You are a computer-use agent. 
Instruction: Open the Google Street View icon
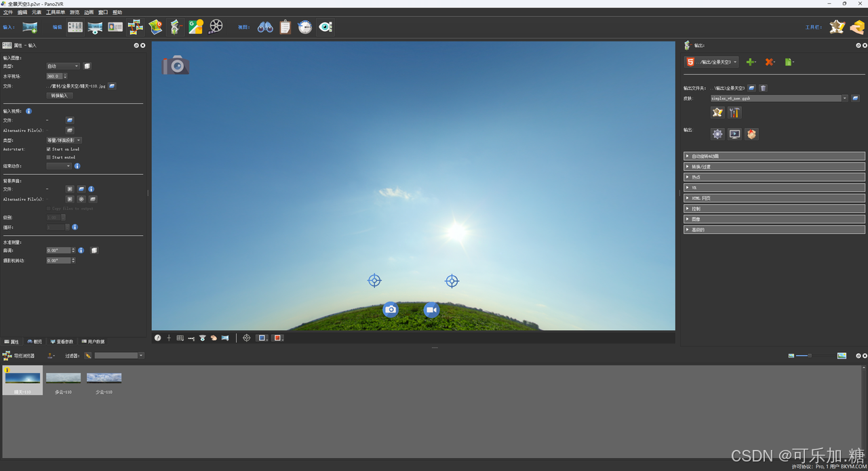(196, 27)
